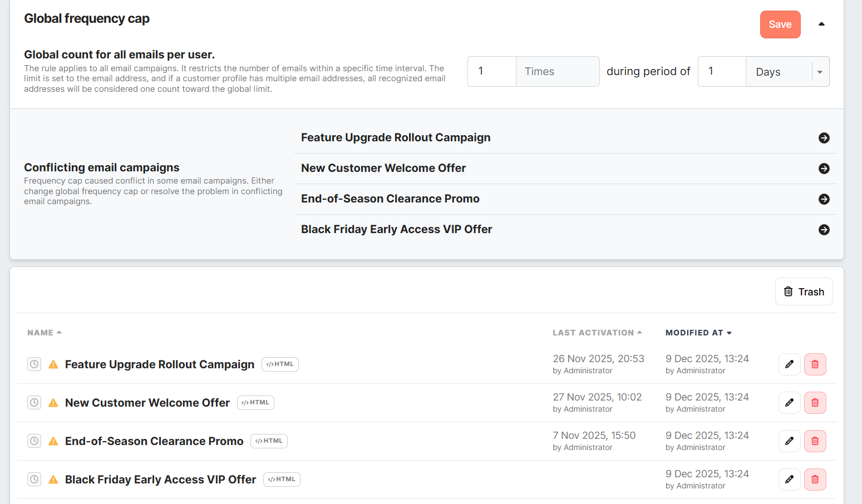This screenshot has width=862, height=504.
Task: Open Feature Upgrade Rollout Campaign conflict arrow
Action: pos(824,138)
